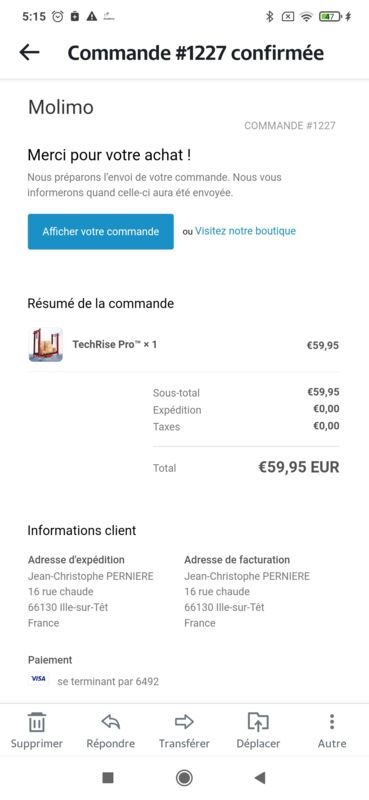Tap Android home circle button
The height and width of the screenshot is (800, 369).
click(184, 778)
